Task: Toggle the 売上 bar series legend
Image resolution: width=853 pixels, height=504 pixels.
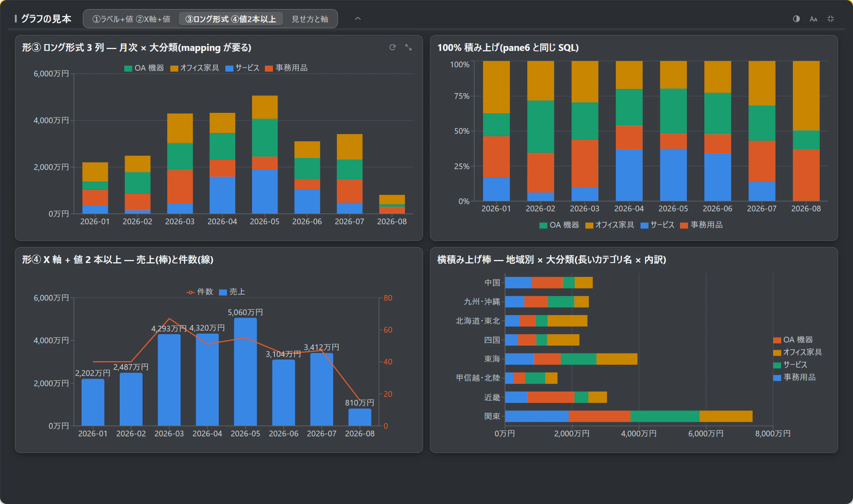Action: [x=232, y=292]
